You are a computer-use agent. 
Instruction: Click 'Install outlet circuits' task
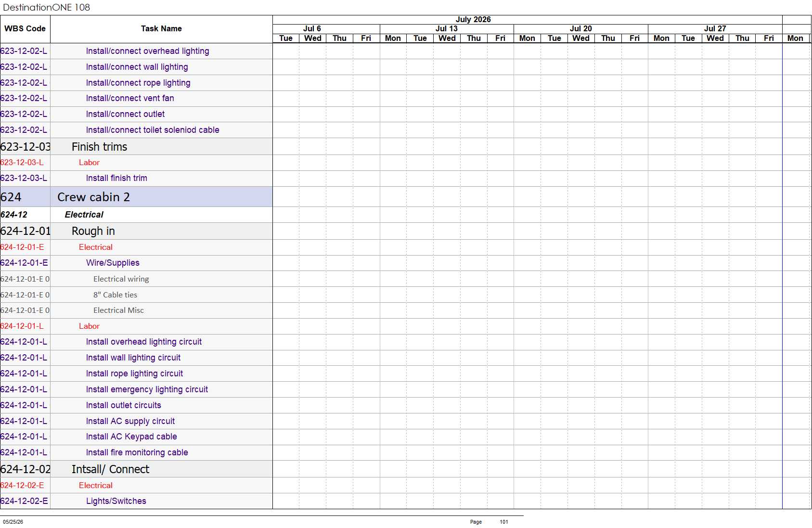123,405
